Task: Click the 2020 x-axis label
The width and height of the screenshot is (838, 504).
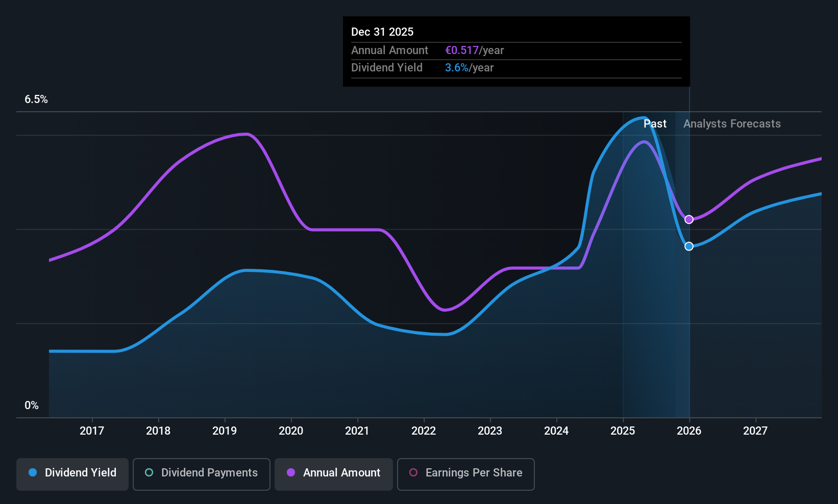Action: click(x=291, y=431)
